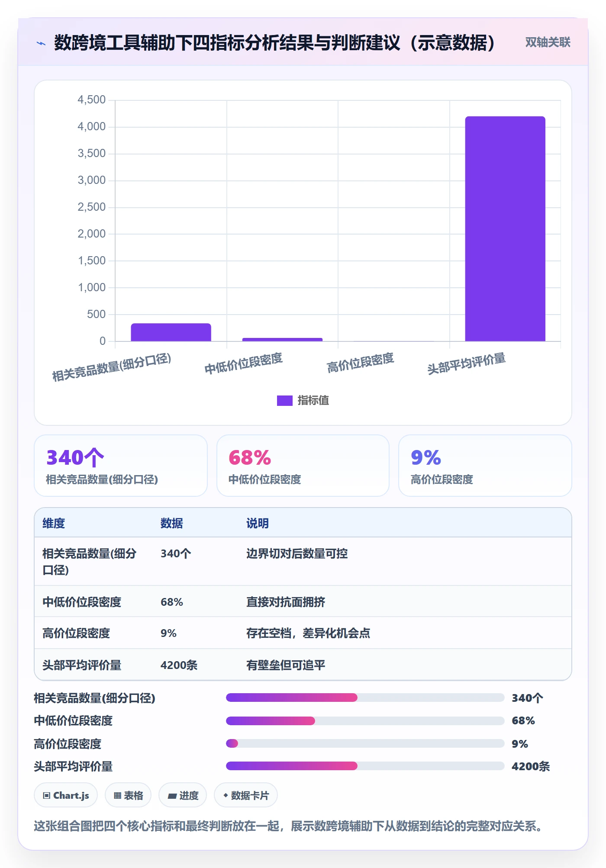Screen dimensions: 606x868
Task: Click the 说明 column header
Action: pyautogui.click(x=258, y=523)
